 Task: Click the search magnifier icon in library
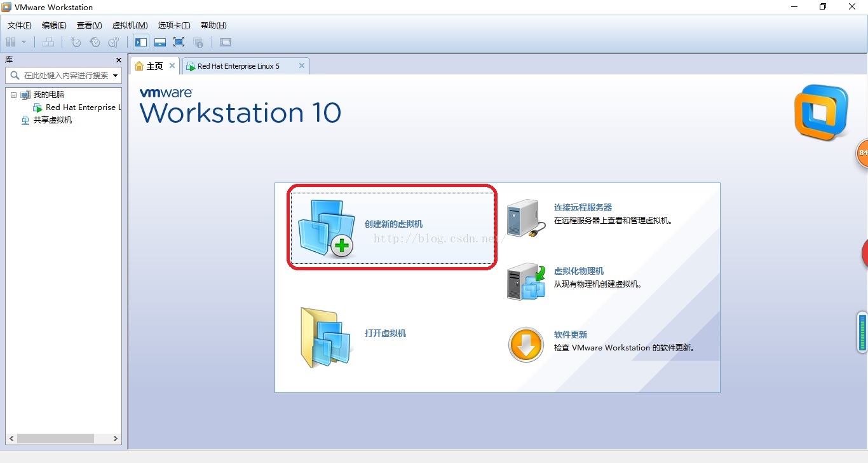(x=15, y=75)
